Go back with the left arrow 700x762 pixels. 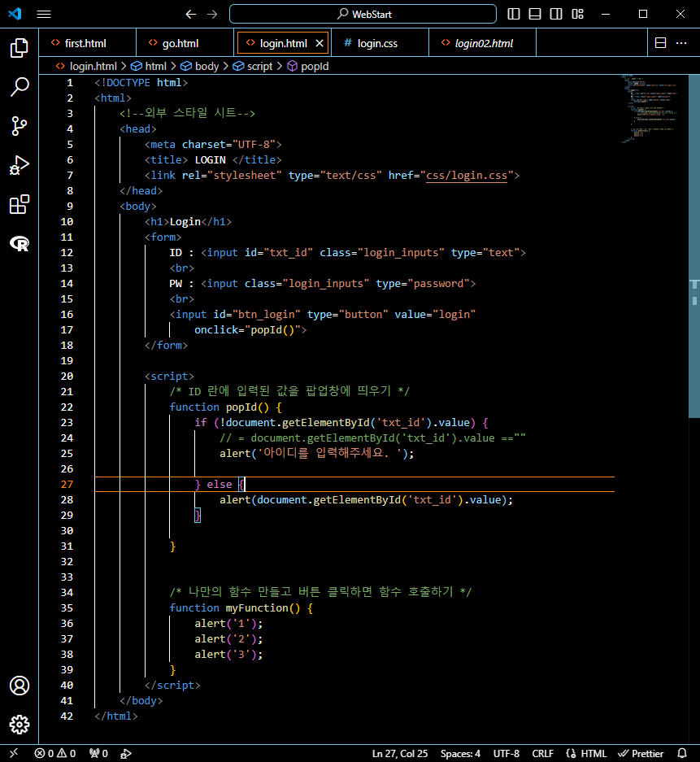[x=190, y=14]
